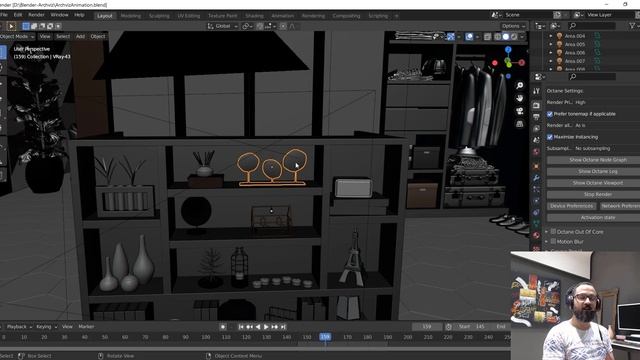640x360 pixels.
Task: Open the Object properties tab icon
Action: coord(536,167)
